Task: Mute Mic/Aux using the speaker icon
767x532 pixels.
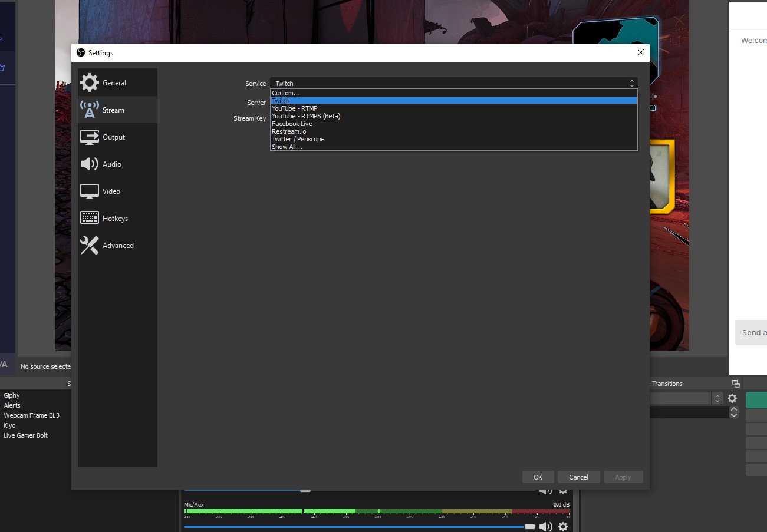Action: (546, 526)
